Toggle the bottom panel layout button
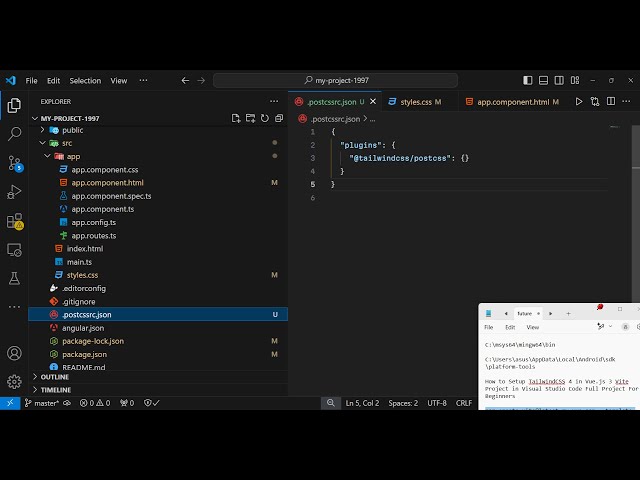640x480 pixels. 543,80
